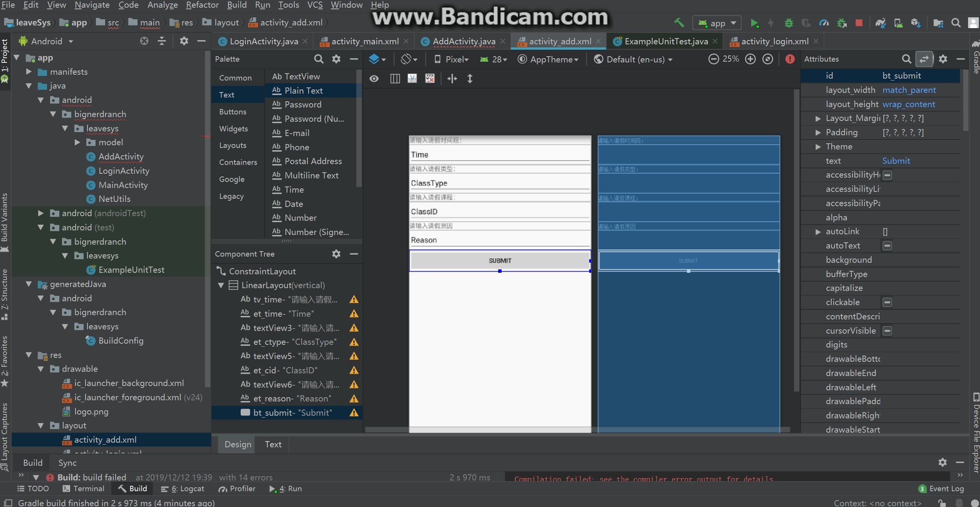This screenshot has width=980, height=507.
Task: Click the default margins columns icon
Action: [395, 79]
